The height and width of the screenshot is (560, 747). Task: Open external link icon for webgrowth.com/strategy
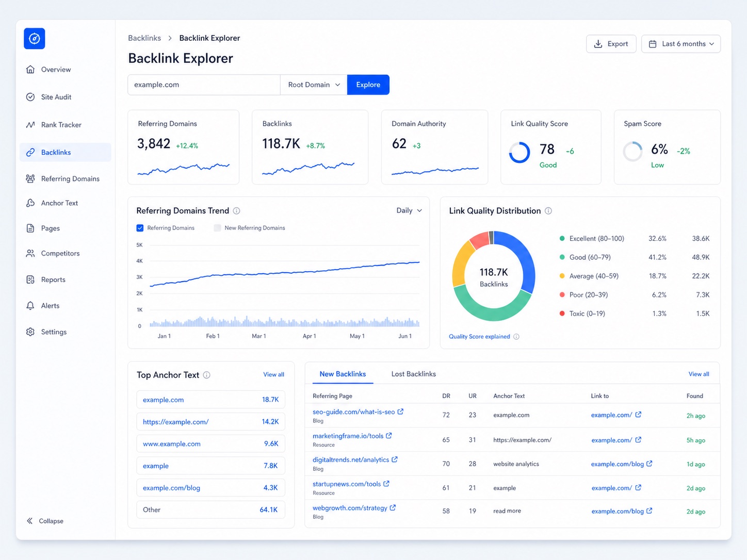[x=393, y=508]
